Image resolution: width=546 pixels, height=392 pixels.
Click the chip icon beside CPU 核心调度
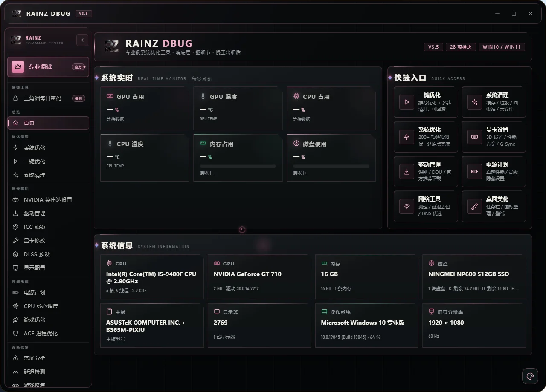16,306
